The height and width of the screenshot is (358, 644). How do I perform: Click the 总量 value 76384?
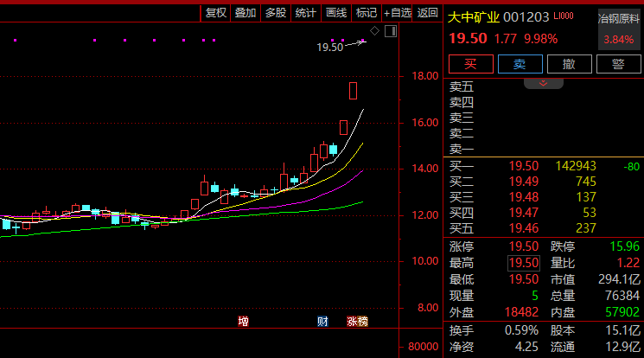622,296
